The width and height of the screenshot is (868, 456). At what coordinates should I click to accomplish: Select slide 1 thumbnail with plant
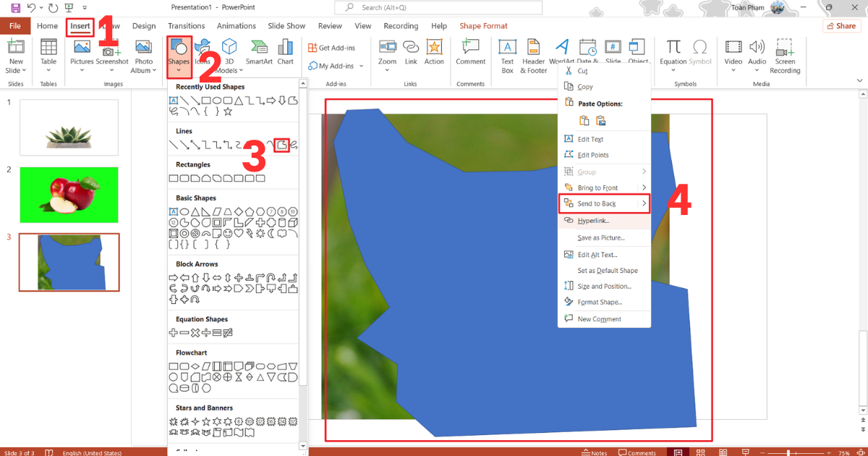click(69, 127)
